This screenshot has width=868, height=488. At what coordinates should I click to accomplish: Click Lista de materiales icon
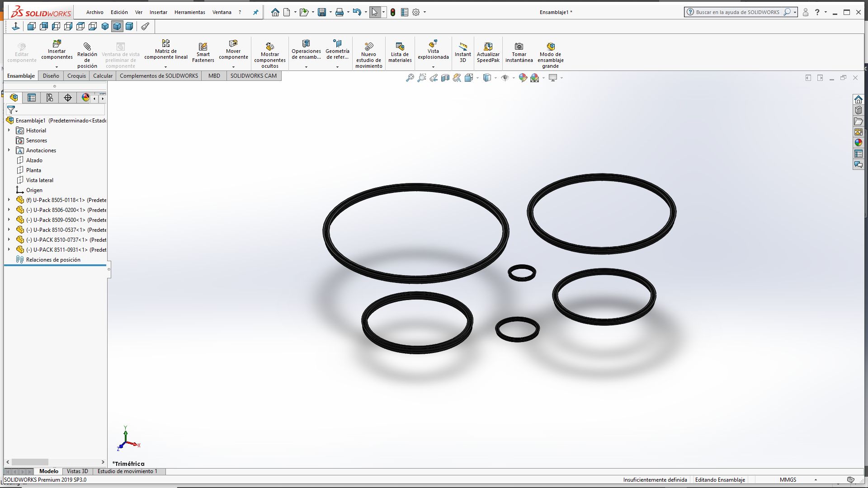click(x=400, y=47)
